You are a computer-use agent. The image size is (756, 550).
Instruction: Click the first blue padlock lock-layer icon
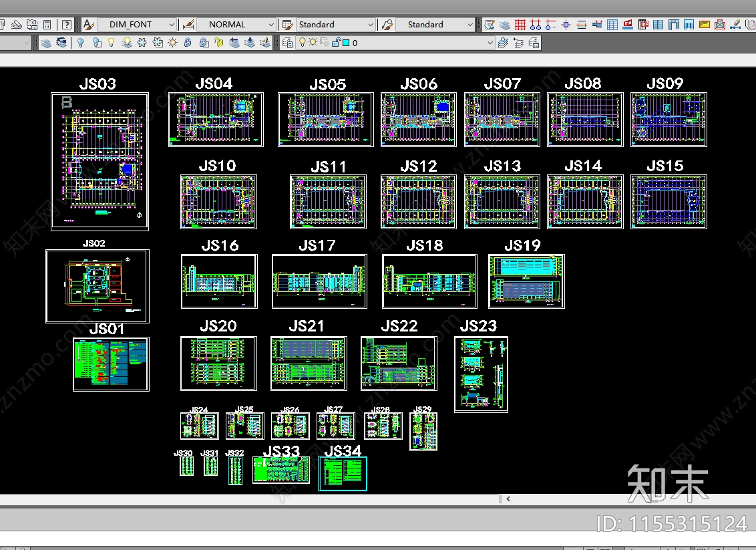(x=188, y=43)
